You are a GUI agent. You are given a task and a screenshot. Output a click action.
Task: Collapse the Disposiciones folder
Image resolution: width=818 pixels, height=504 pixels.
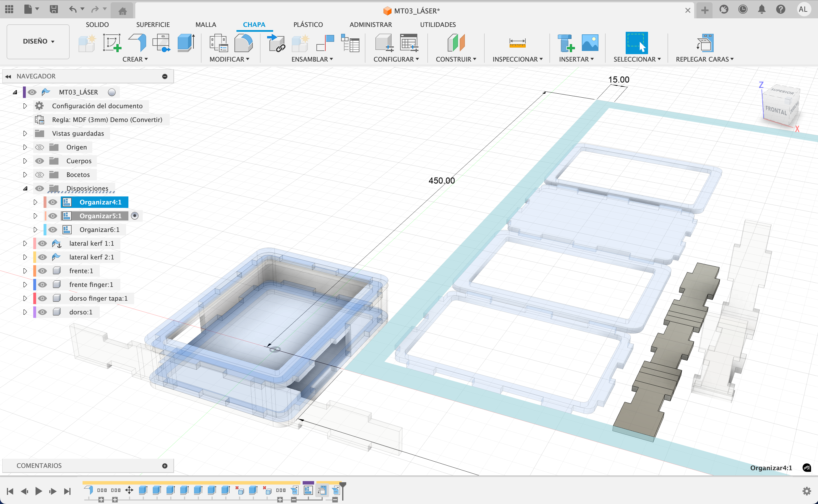point(25,188)
